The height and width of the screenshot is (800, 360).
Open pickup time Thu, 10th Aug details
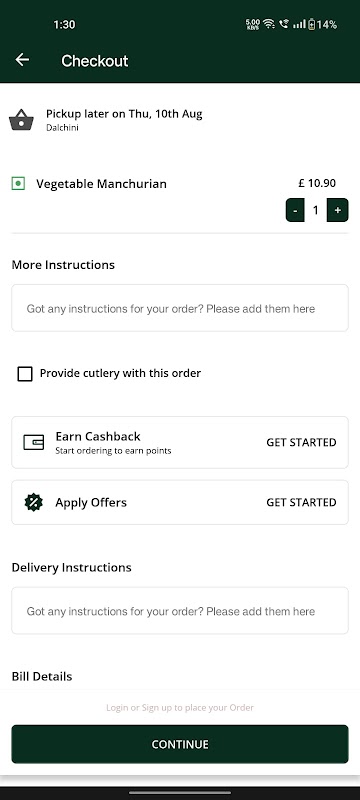[x=124, y=114]
